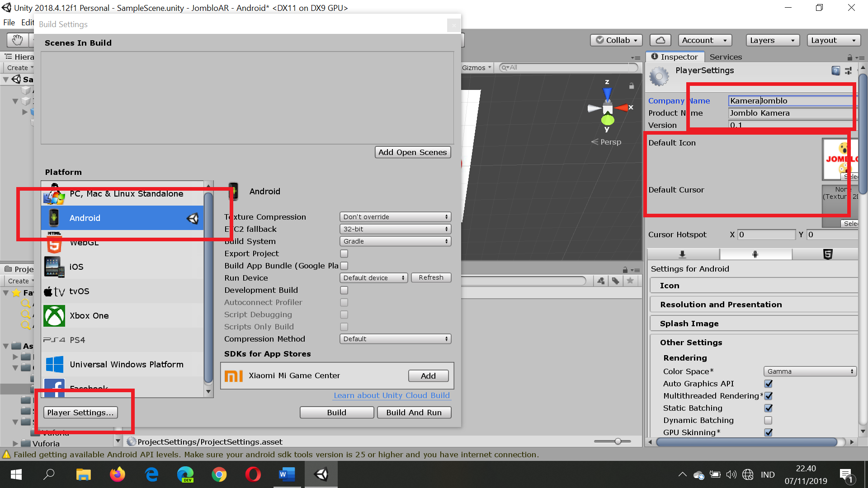
Task: Enable the Development Build checkbox
Action: 344,290
